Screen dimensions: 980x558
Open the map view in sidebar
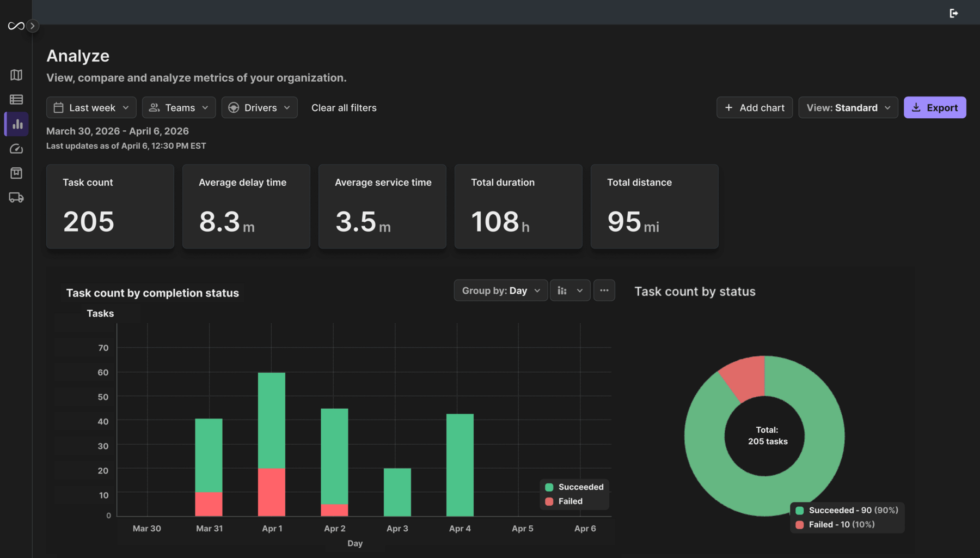[x=16, y=75]
